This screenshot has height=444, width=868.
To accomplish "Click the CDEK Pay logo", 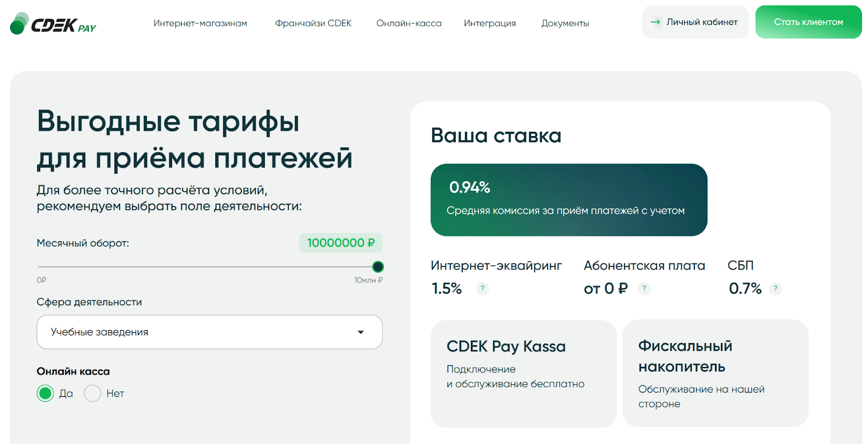I will click(x=53, y=24).
